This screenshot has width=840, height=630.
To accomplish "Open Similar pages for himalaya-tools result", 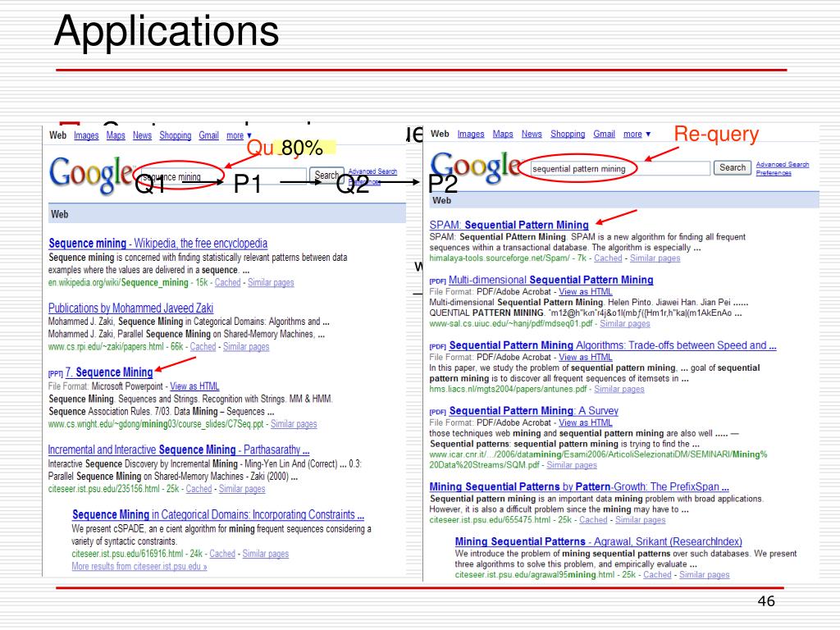I will coord(655,258).
